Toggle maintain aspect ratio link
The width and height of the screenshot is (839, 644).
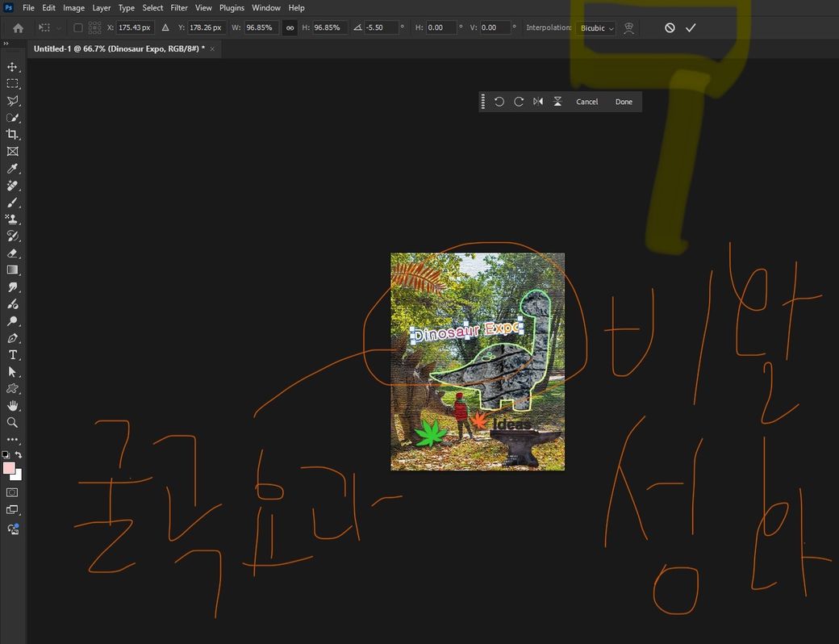pos(290,28)
